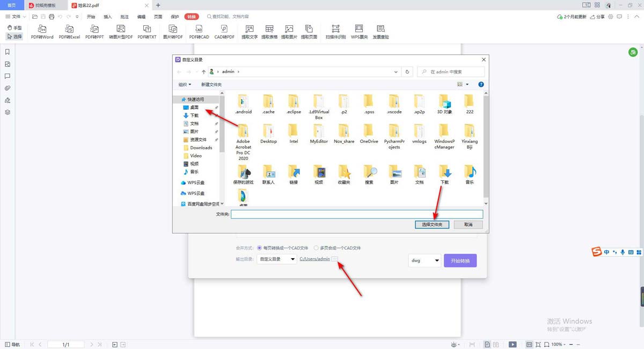Select the PycharmProjects folder
Image resolution: width=644 pixels, height=349 pixels.
[x=394, y=137]
